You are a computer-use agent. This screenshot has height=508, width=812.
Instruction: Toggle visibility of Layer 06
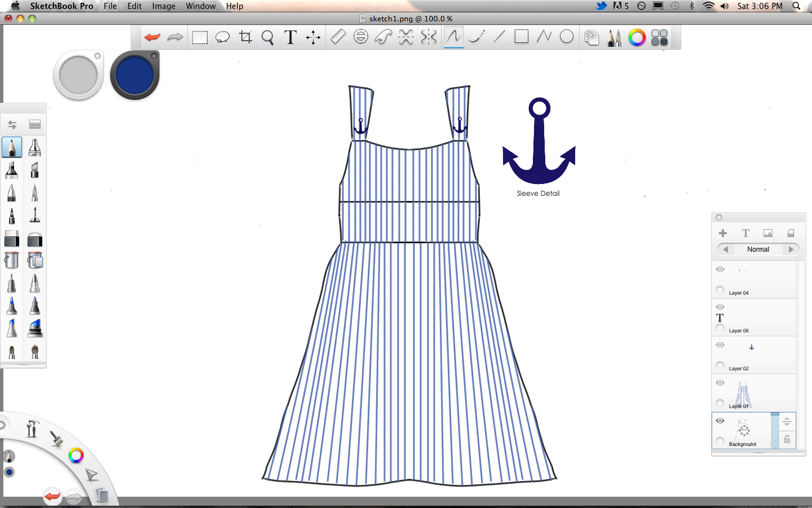pos(720,307)
